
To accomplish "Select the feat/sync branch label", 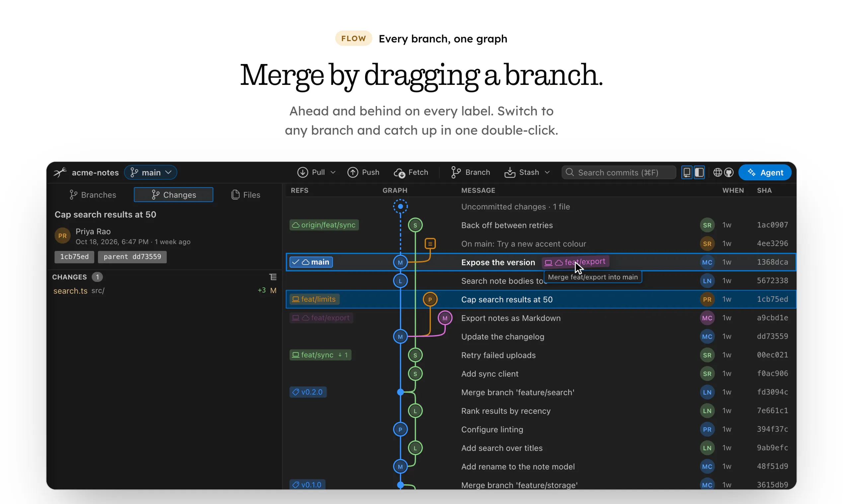I will [320, 355].
